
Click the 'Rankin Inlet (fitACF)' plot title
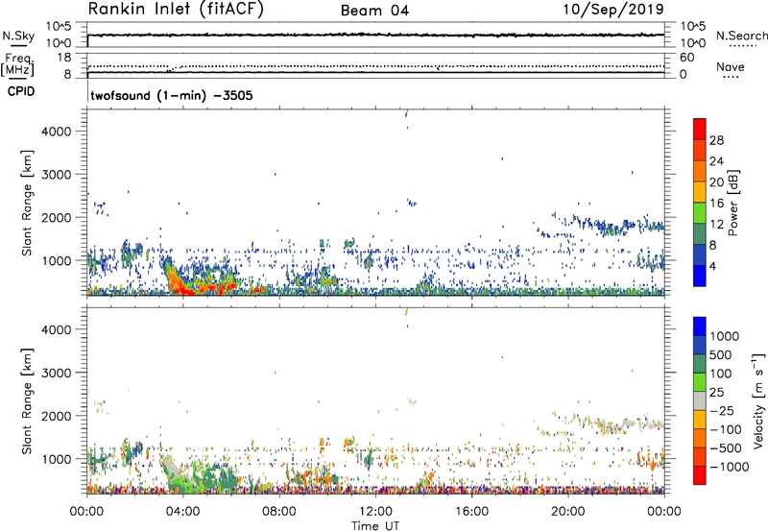[176, 10]
